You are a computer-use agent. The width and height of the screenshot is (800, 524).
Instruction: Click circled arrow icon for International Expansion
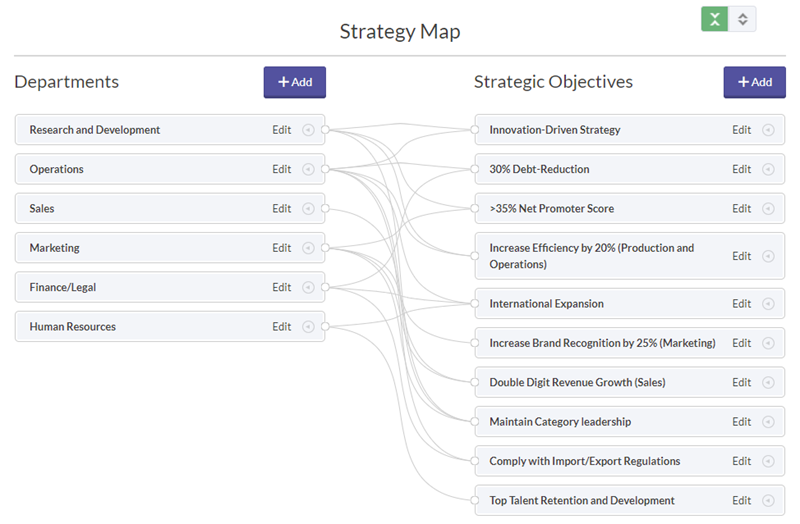coord(768,304)
